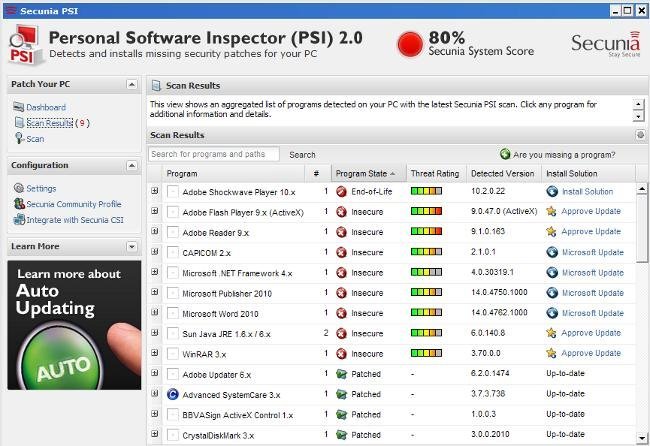Click the Scan magnifier icon
The width and height of the screenshot is (650, 446).
pos(19,138)
